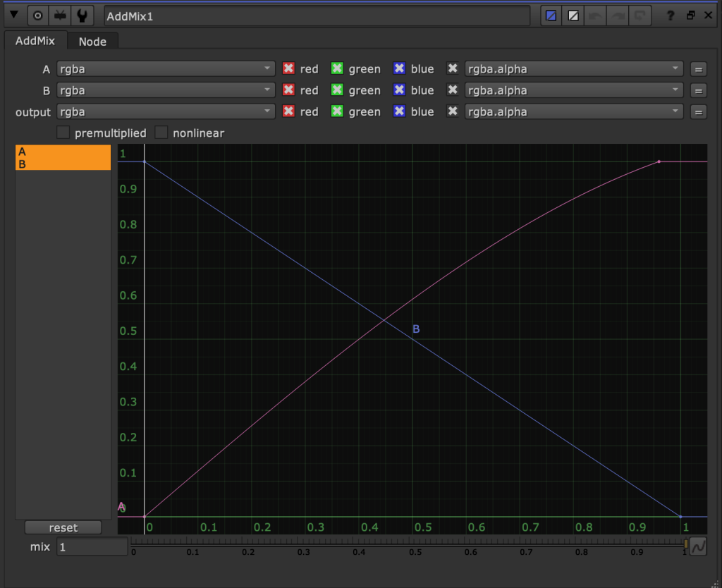Viewport: 722px width, 588px height.
Task: Open help with the question mark icon
Action: [671, 16]
